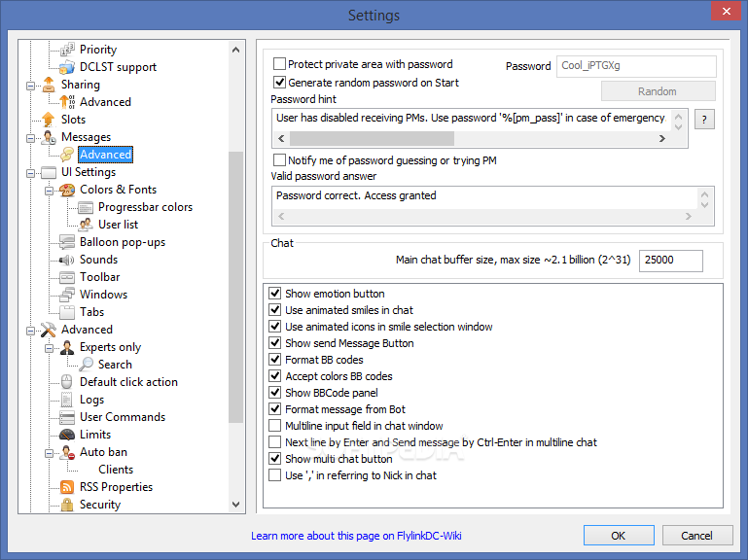Screen dimensions: 748x560
Task: Uncheck Generate random password on Start
Action: click(x=279, y=83)
